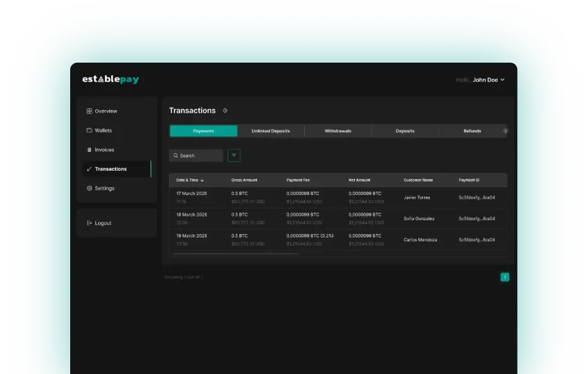Click the Wallets icon in sidebar
The width and height of the screenshot is (588, 374).
click(x=89, y=130)
